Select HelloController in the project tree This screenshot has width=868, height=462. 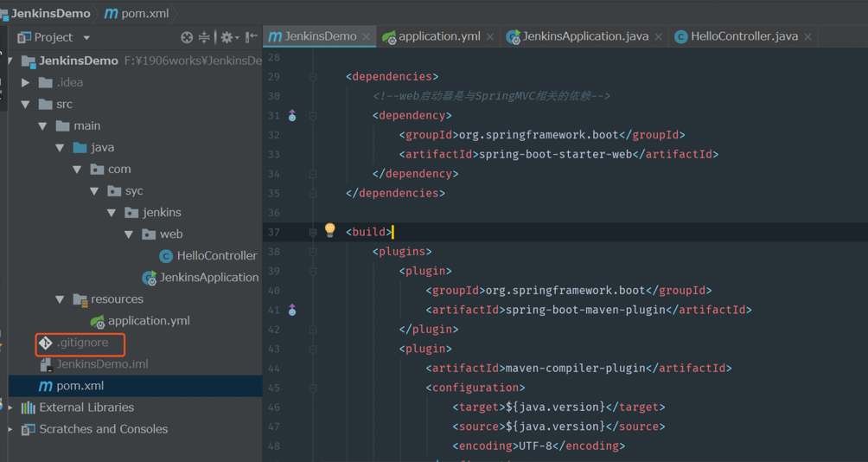[216, 256]
